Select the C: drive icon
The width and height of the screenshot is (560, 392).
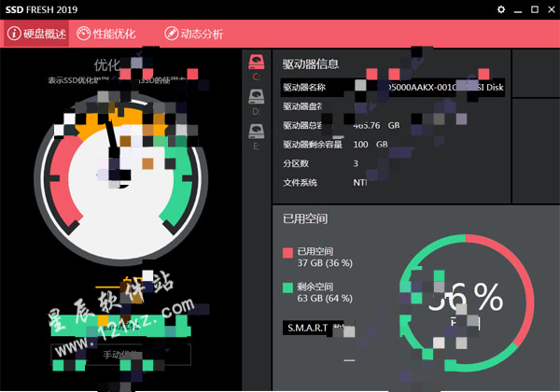pyautogui.click(x=257, y=63)
